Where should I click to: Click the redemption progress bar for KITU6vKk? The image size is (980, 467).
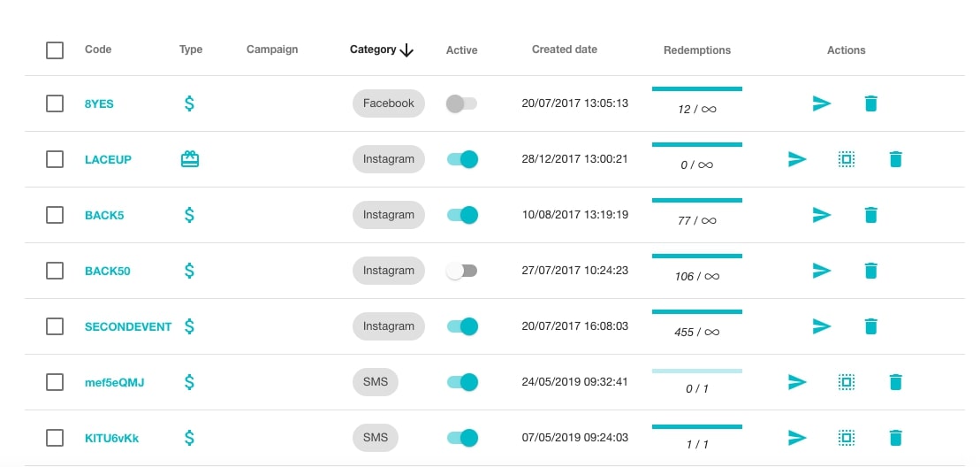click(697, 427)
